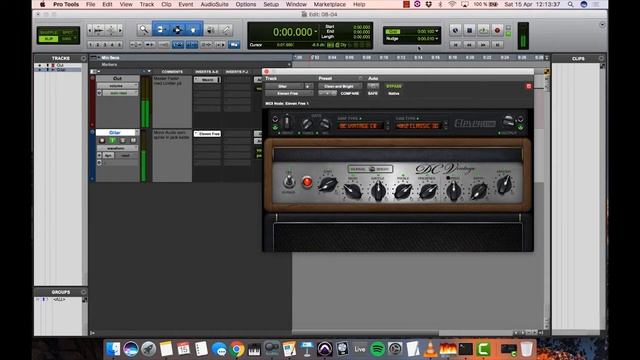Open the Setup menu

pos(271,4)
